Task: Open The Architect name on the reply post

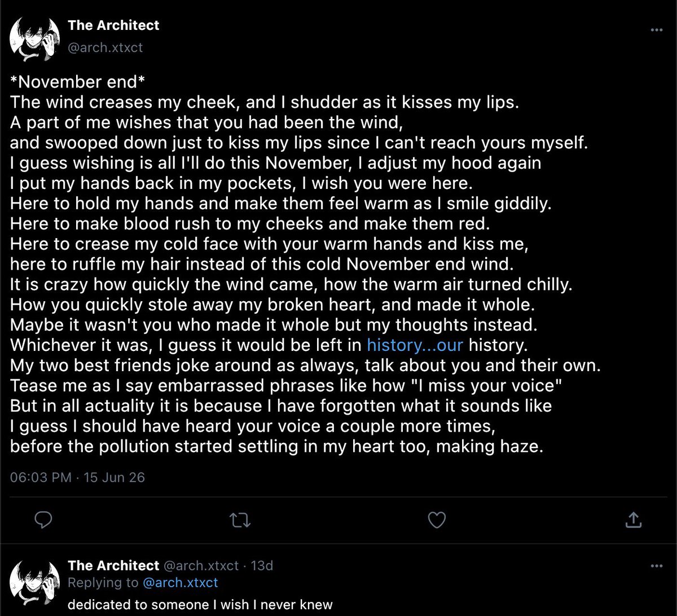Action: 113,565
